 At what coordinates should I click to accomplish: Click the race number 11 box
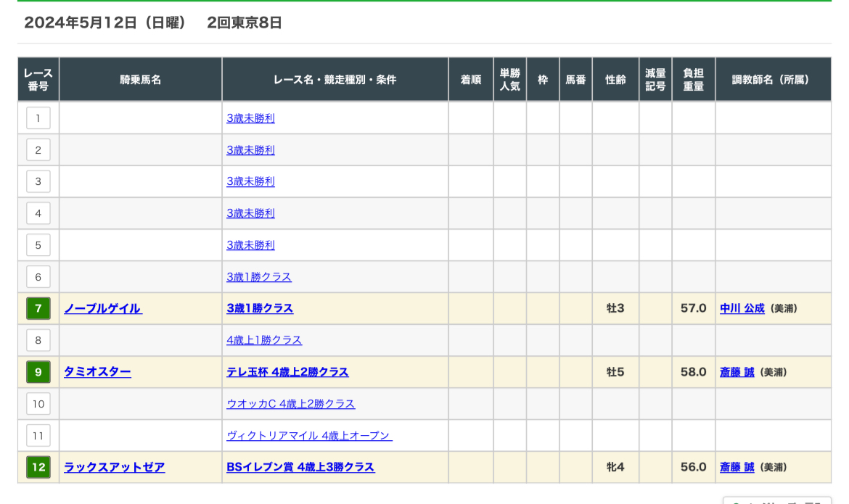pyautogui.click(x=38, y=436)
